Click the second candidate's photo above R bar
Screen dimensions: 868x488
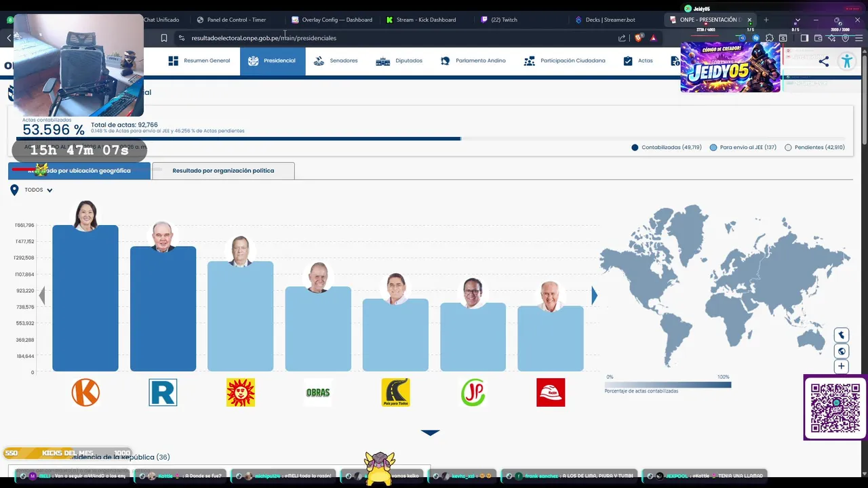[x=163, y=236]
